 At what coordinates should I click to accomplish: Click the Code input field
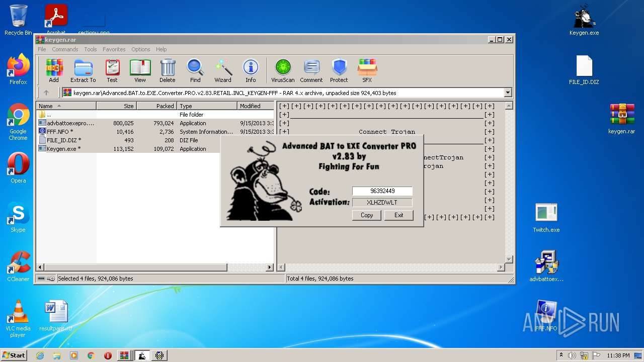[x=382, y=191]
